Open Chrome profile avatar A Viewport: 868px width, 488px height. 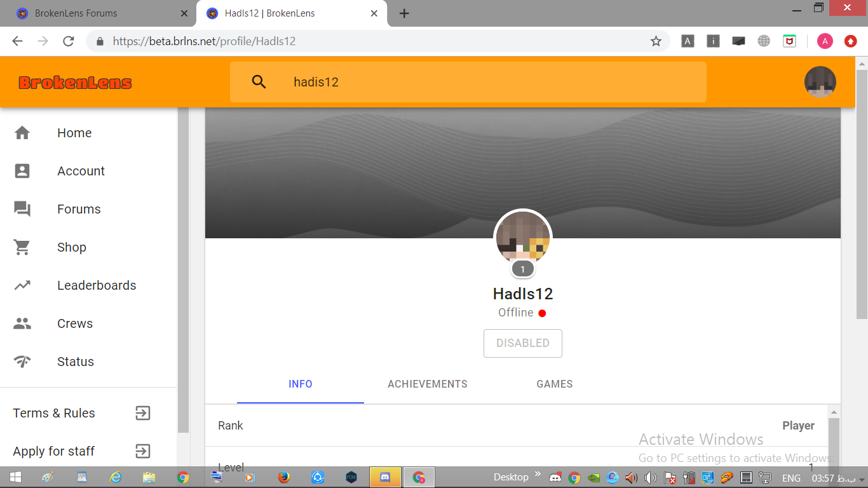coord(825,41)
